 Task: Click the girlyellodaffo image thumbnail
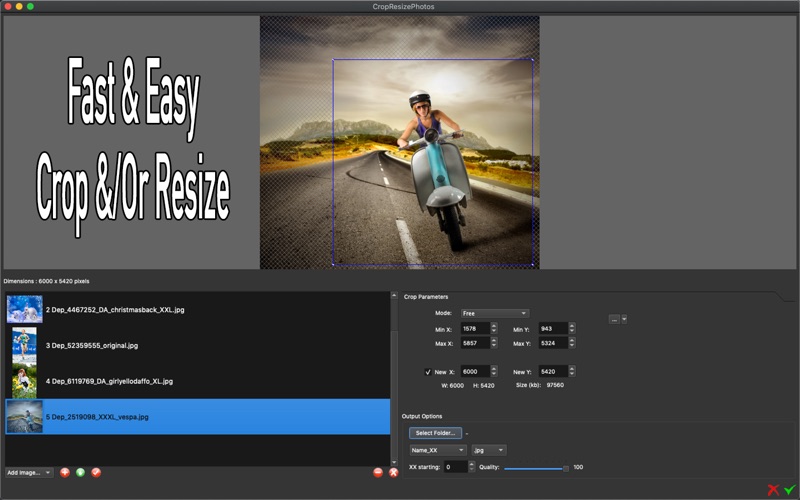pyautogui.click(x=24, y=381)
